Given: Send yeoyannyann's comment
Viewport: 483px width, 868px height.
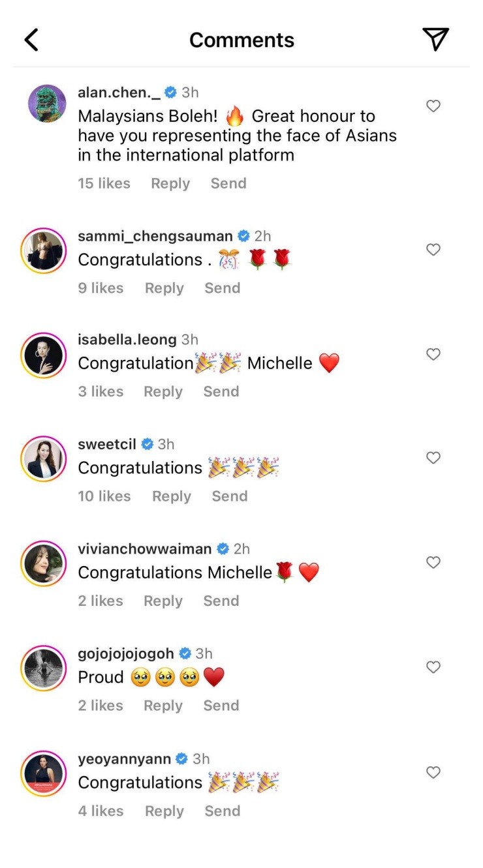Looking at the screenshot, I should pyautogui.click(x=223, y=811).
